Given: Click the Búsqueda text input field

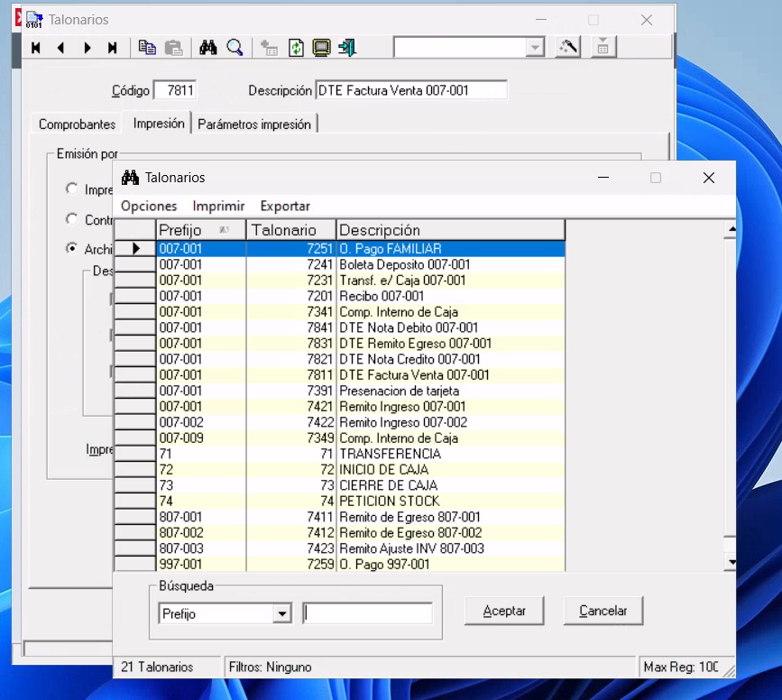Looking at the screenshot, I should 367,614.
